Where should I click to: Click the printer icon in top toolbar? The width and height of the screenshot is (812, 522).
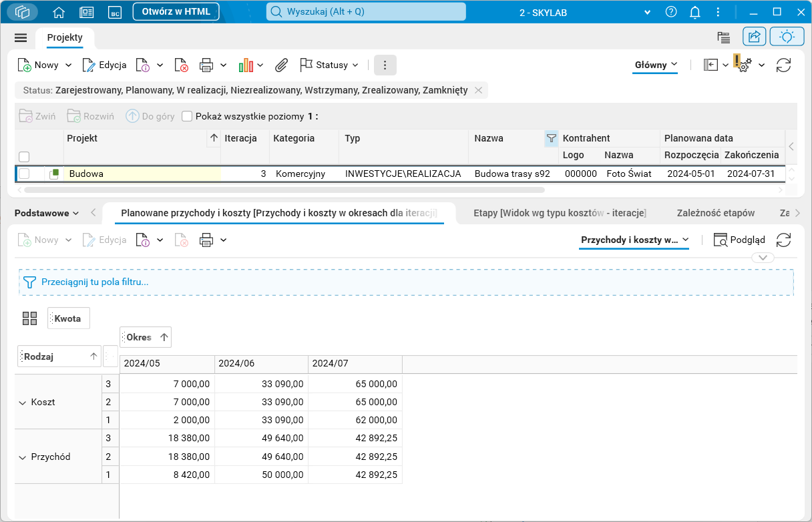pos(206,65)
